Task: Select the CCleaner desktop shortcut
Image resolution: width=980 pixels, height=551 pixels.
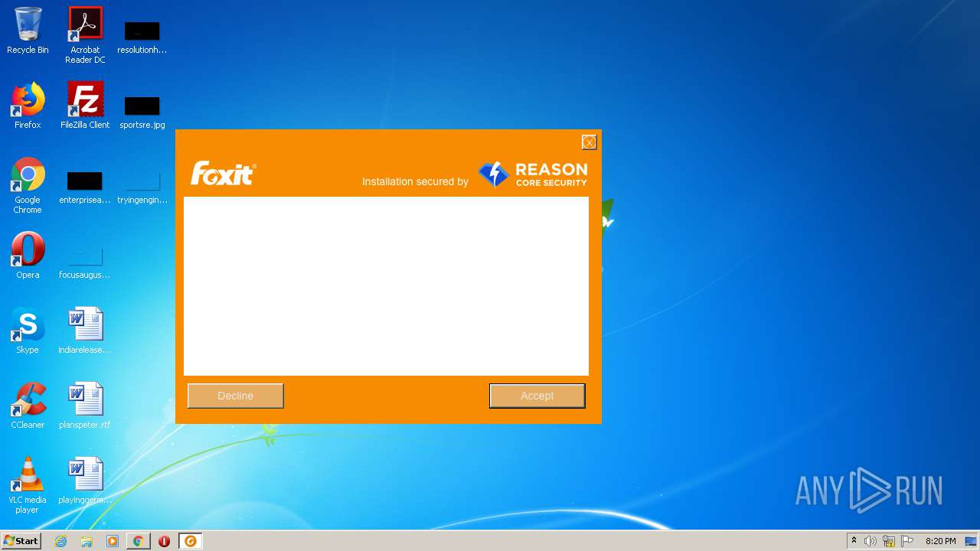Action: point(28,406)
